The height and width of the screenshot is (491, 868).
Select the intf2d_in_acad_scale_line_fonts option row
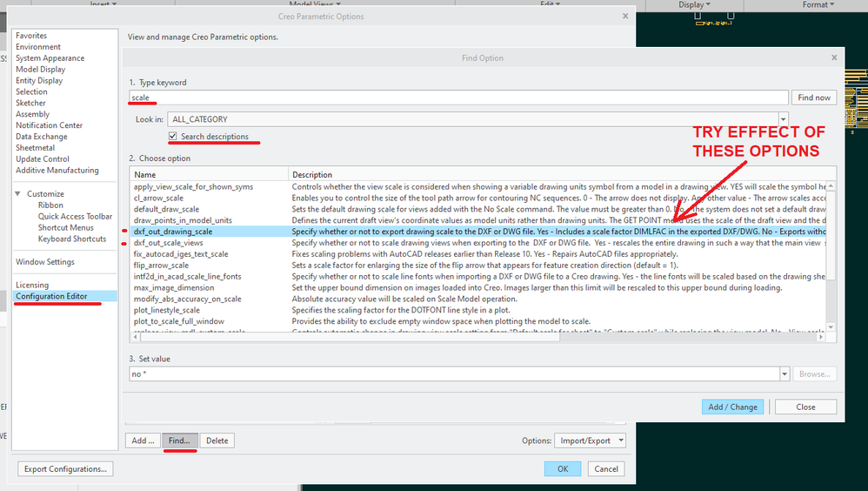click(x=477, y=276)
